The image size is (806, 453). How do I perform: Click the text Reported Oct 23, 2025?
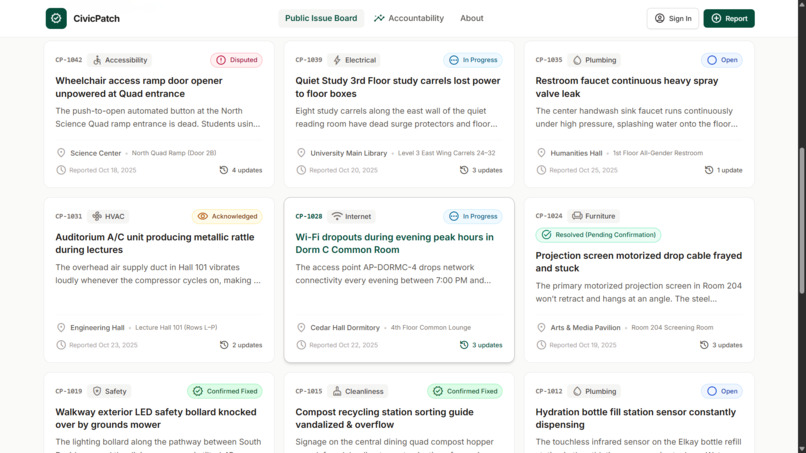click(103, 345)
